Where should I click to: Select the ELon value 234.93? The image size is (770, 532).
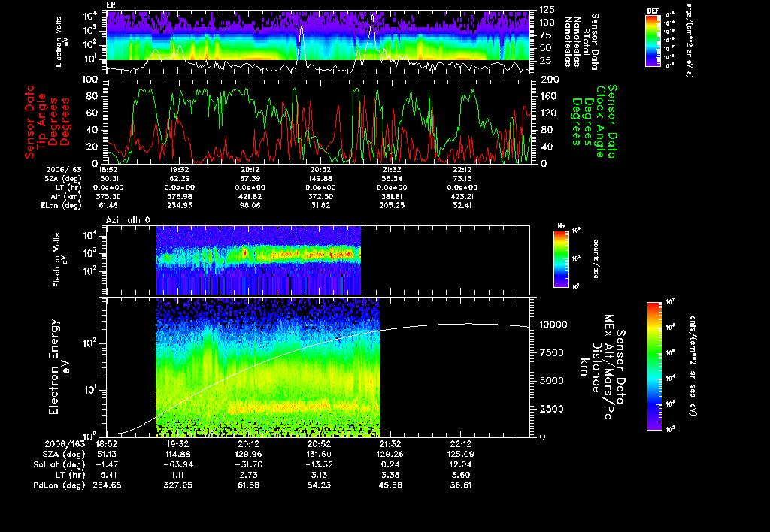179,206
